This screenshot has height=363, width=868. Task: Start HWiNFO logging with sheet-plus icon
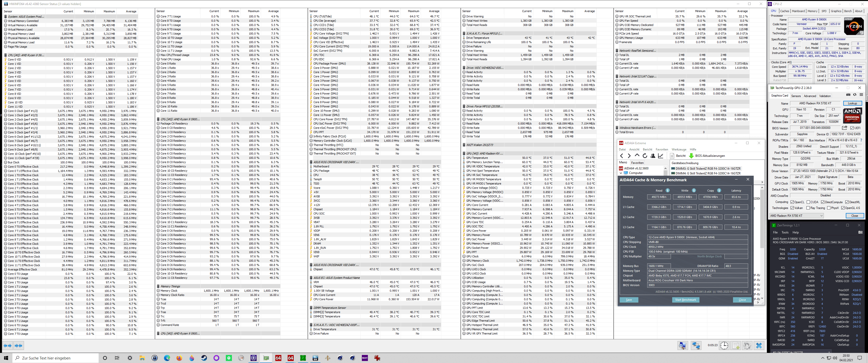tap(736, 346)
